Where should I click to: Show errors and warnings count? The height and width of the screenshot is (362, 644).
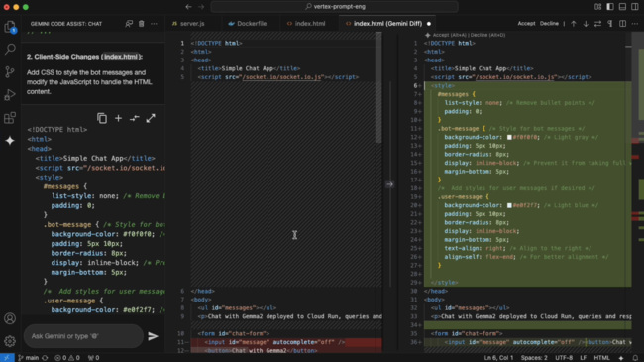pyautogui.click(x=67, y=358)
